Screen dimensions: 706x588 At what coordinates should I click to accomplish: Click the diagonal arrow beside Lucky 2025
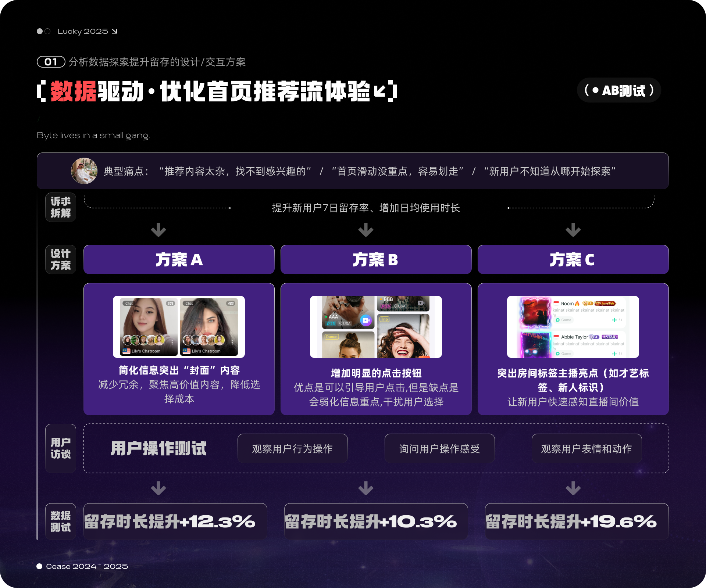(x=114, y=31)
